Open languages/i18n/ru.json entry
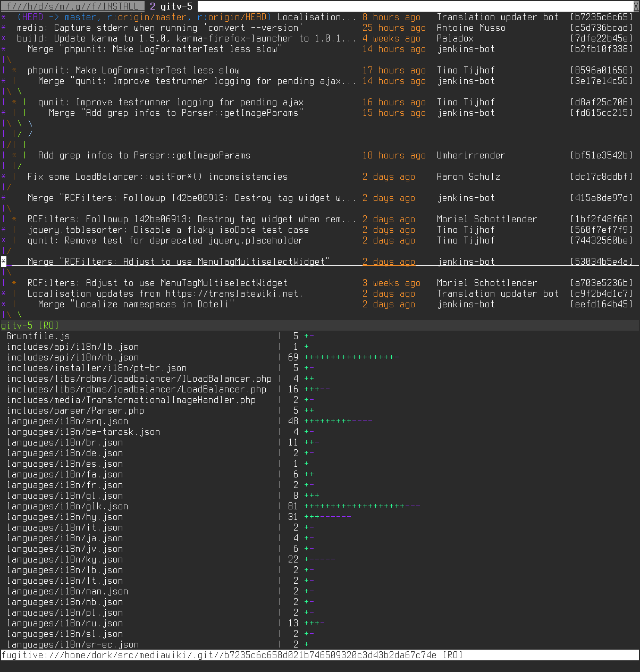The height and width of the screenshot is (672, 640). pos(65,623)
